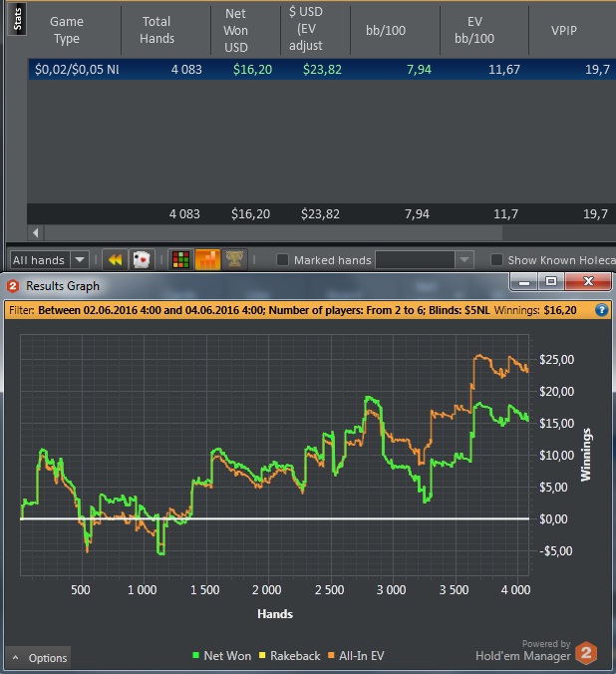Open the hand replayer cards icon
Screen dimensions: 616x674
142,260
